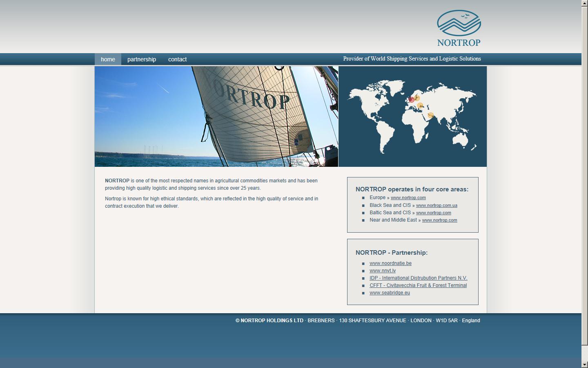The height and width of the screenshot is (368, 588).
Task: Open www.nortrop.com.ua for Black Sea and CIS
Action: click(437, 205)
